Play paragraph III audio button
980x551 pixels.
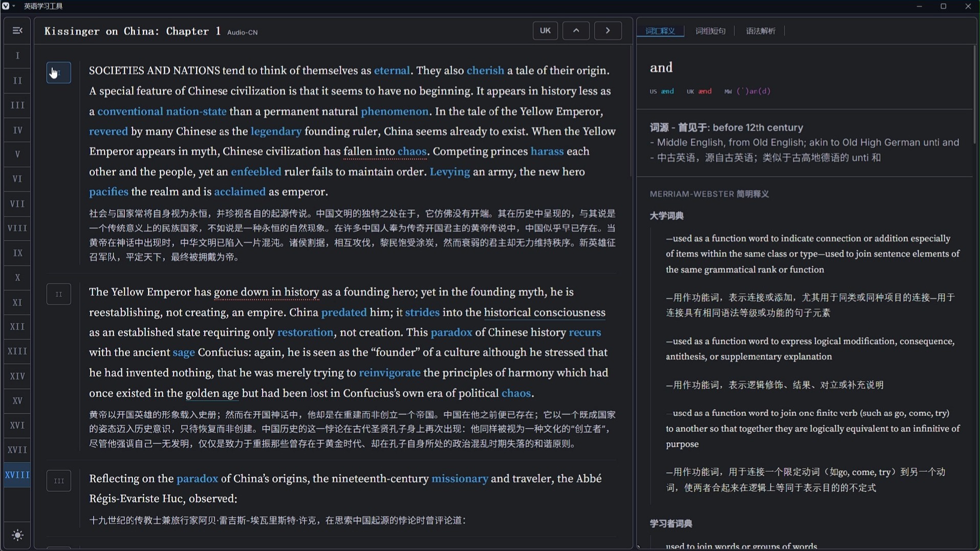59,481
